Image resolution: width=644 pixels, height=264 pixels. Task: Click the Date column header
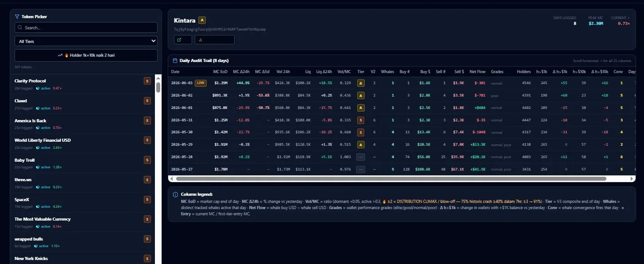pos(175,71)
